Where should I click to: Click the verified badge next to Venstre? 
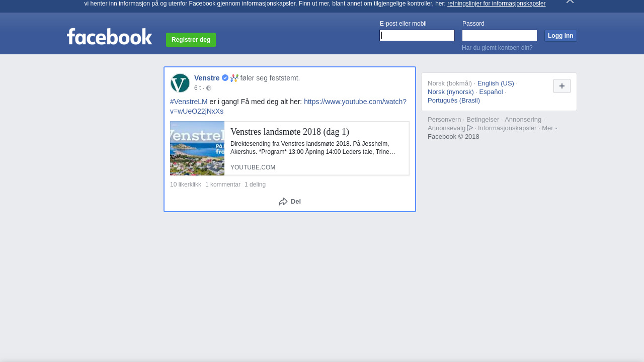[x=225, y=78]
